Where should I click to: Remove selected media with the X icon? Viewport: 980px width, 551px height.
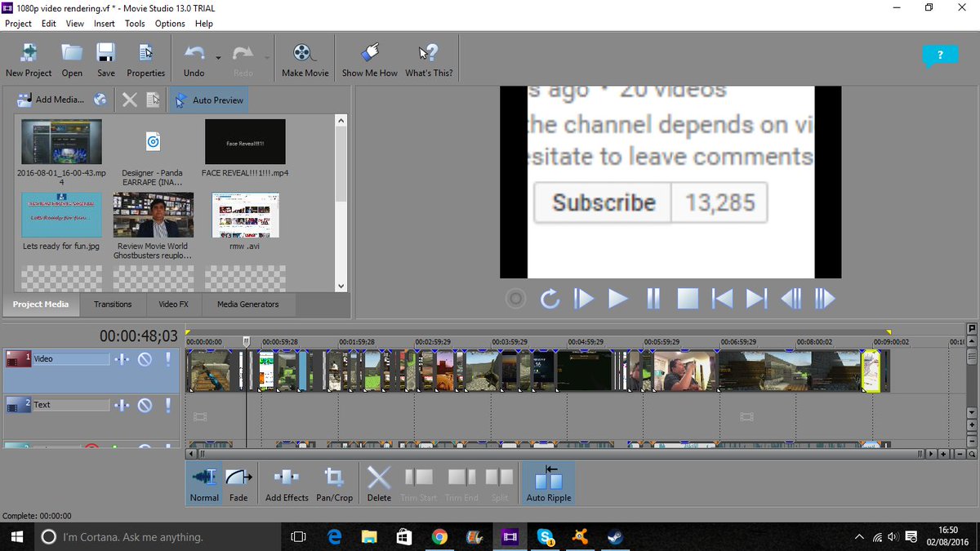[129, 100]
